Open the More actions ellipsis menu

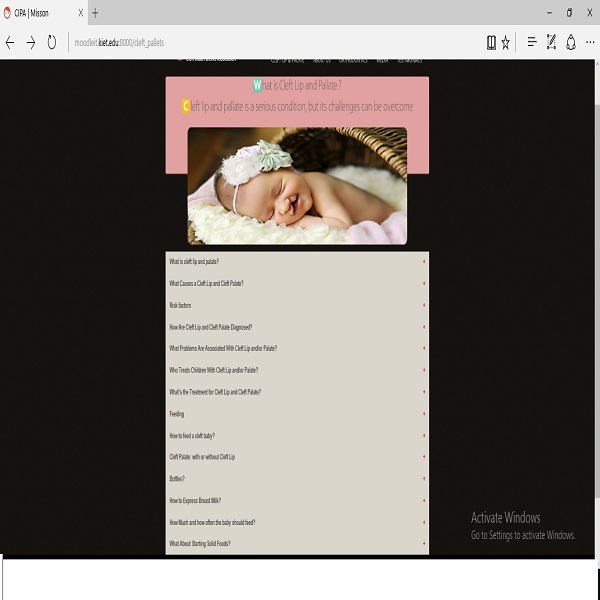(x=590, y=42)
